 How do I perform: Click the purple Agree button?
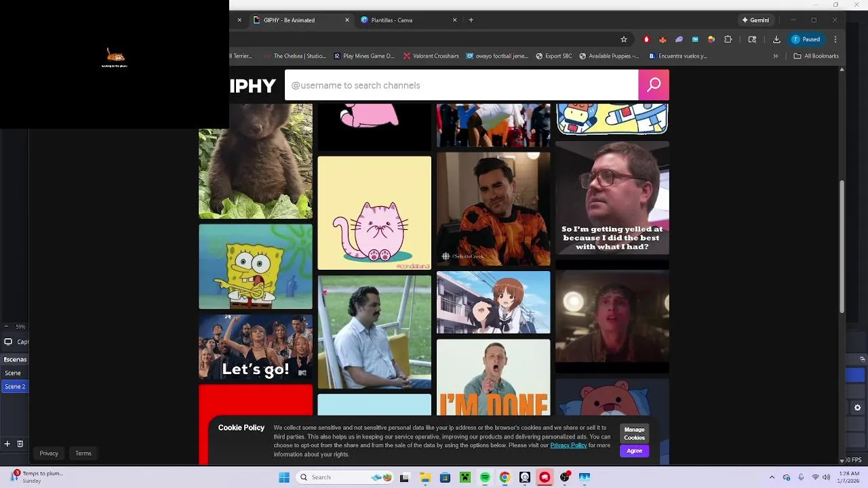click(x=634, y=451)
